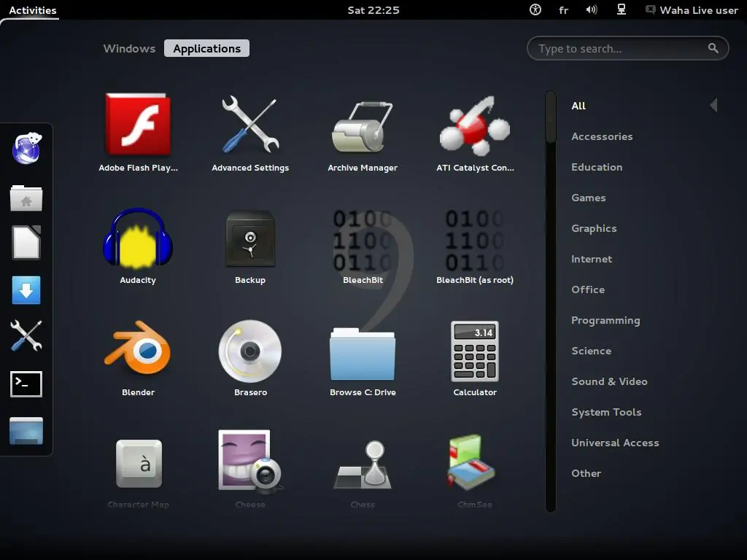
Task: Click the Type to search field
Action: [x=628, y=49]
